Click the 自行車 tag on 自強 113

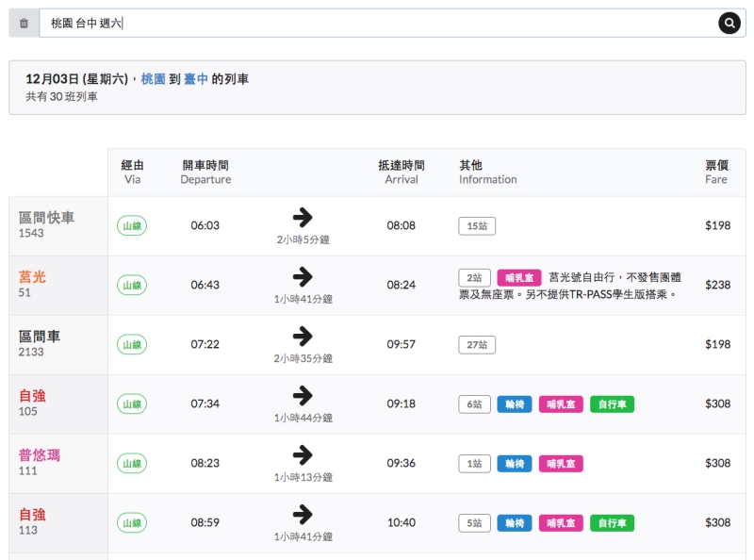(x=613, y=523)
